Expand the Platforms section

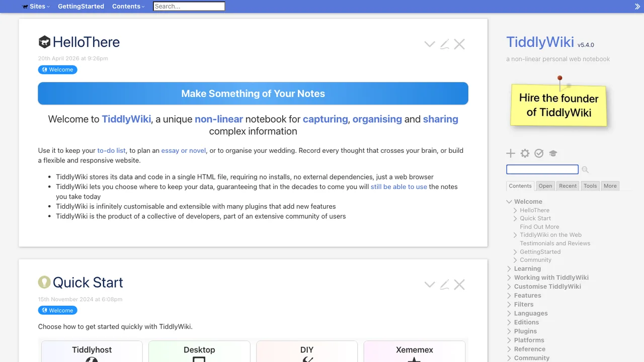point(509,340)
